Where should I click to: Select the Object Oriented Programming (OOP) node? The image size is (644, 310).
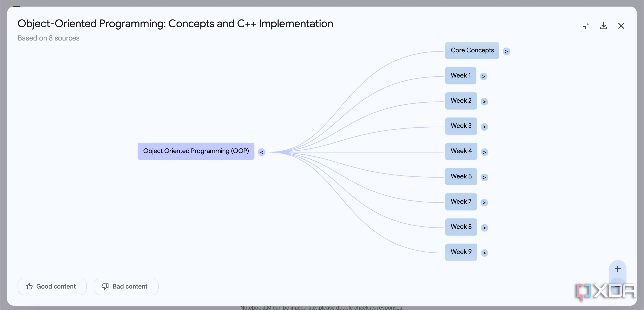196,151
